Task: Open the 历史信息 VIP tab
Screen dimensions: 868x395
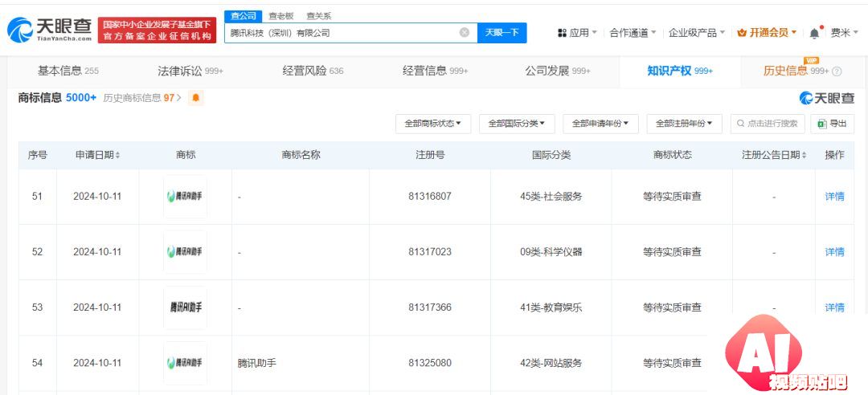Action: pos(796,71)
